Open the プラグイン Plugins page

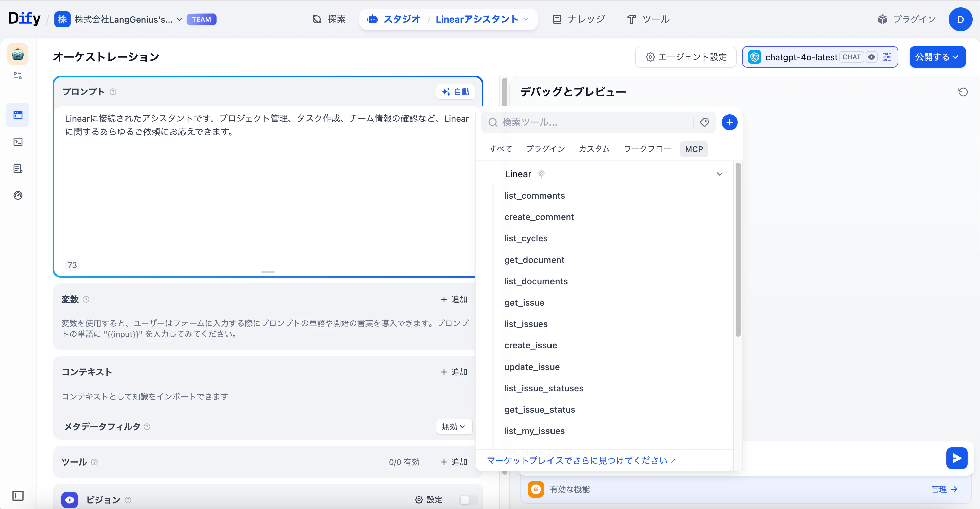(x=906, y=19)
